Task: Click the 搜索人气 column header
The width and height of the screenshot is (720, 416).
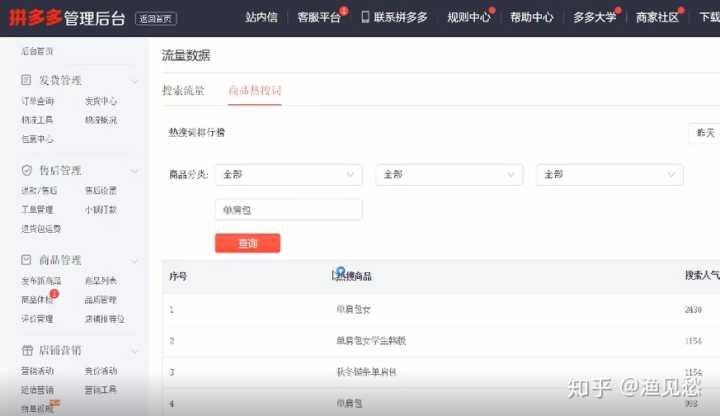Action: [702, 275]
